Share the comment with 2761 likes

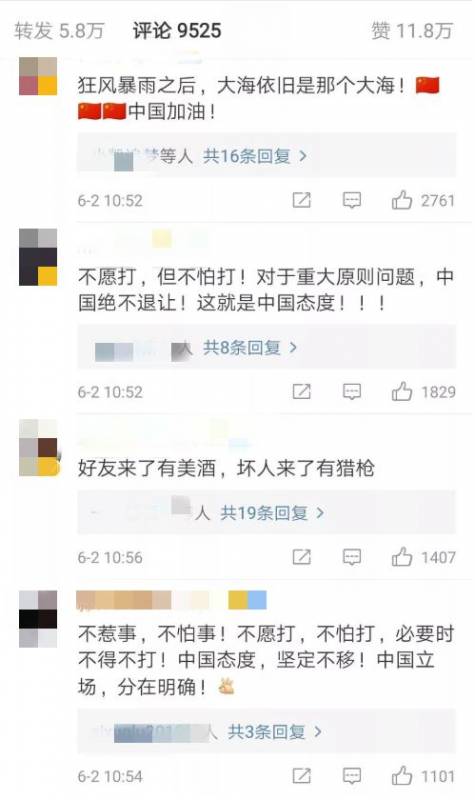tap(301, 200)
